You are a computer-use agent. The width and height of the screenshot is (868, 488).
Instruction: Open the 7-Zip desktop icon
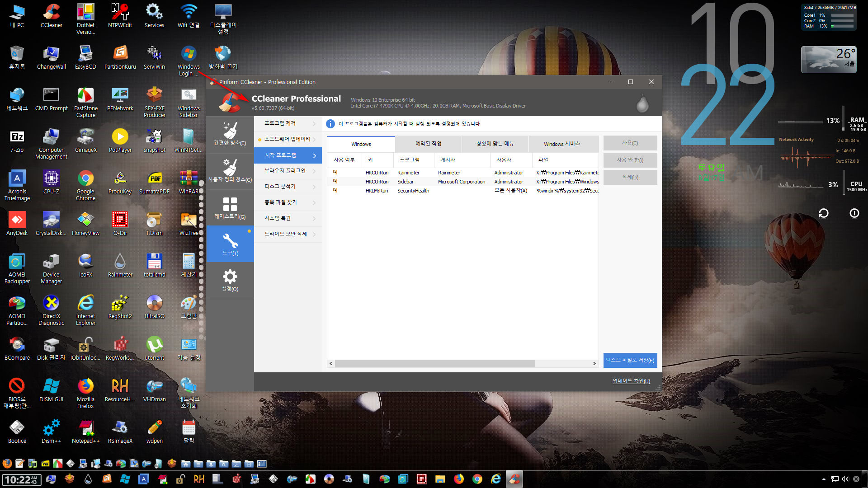pyautogui.click(x=17, y=141)
